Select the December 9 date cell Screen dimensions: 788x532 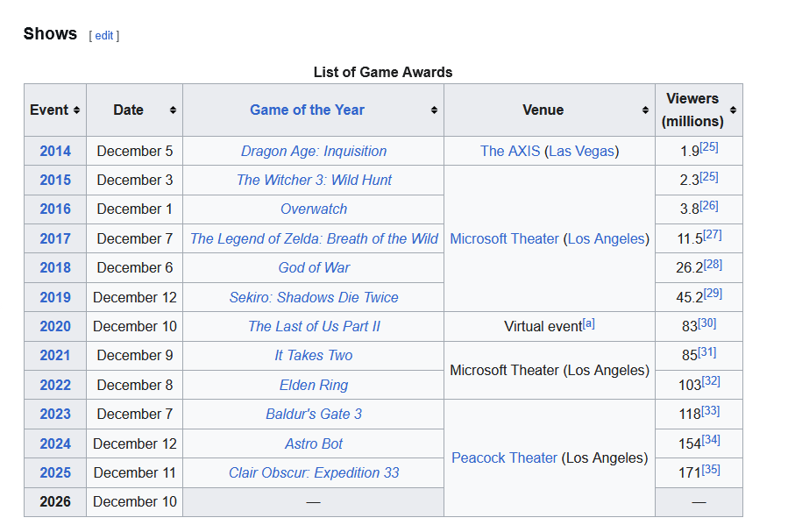tap(135, 356)
